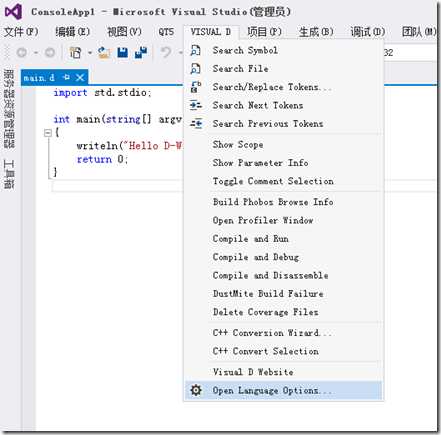
Task: Click the Search/Replace Tokens icon
Action: 195,87
